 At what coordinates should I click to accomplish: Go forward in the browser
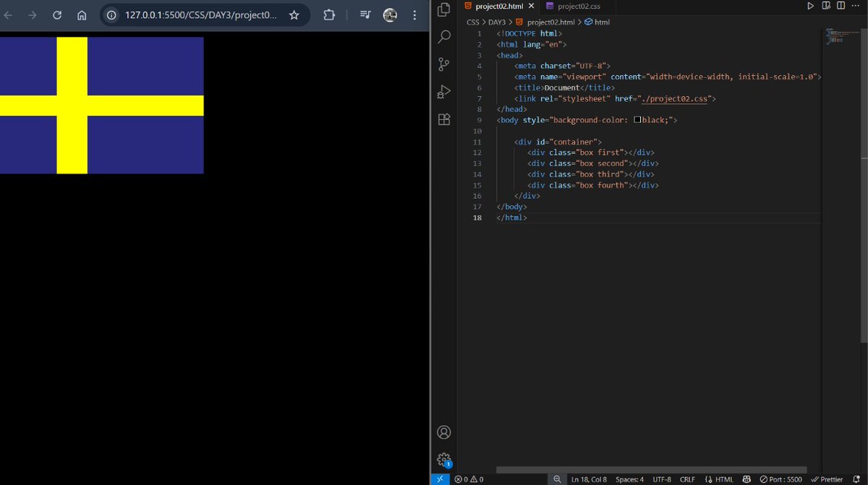(x=32, y=15)
